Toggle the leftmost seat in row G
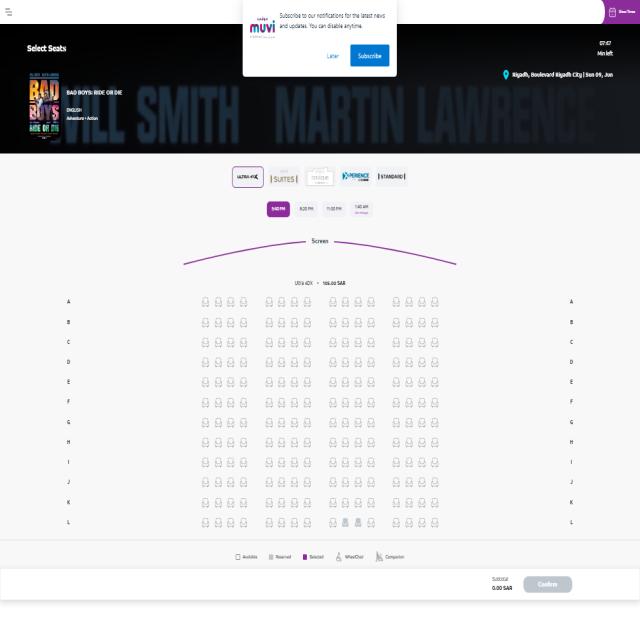Screen dimensions: 640x640 (205, 423)
